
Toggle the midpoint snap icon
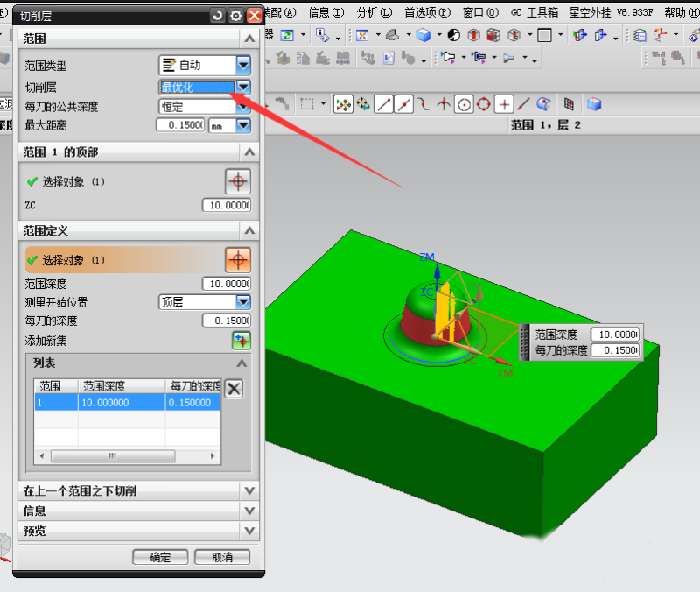[x=403, y=104]
